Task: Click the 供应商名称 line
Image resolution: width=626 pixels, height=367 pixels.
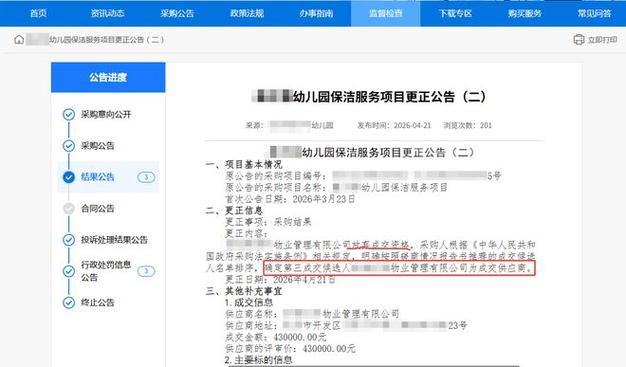Action: pos(312,314)
